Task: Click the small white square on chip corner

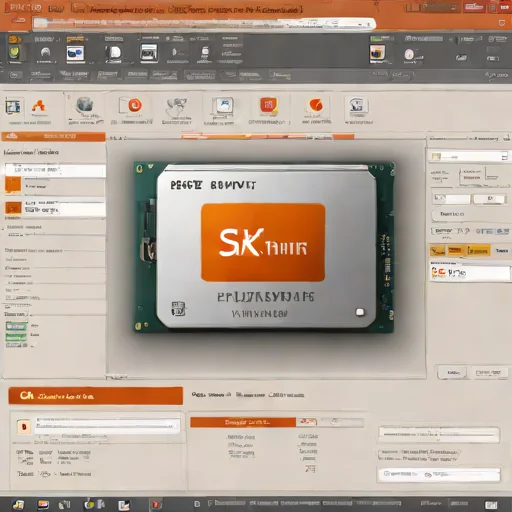Action: 360,312
